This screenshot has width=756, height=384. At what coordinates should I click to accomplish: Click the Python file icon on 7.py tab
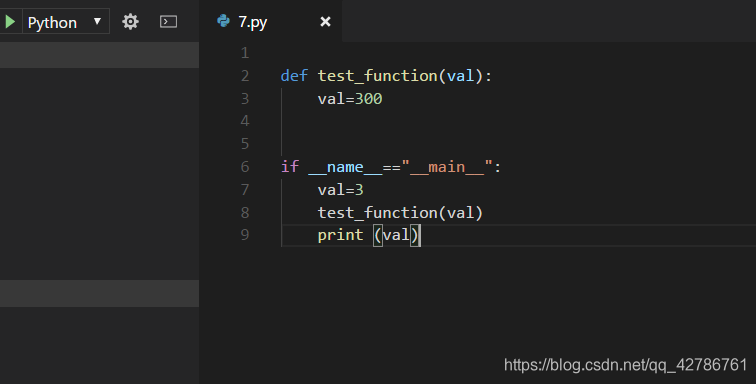(x=223, y=21)
